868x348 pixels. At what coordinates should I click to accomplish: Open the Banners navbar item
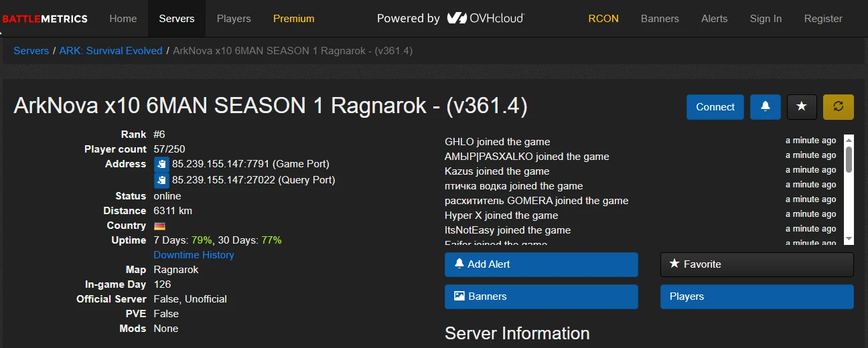click(x=660, y=19)
